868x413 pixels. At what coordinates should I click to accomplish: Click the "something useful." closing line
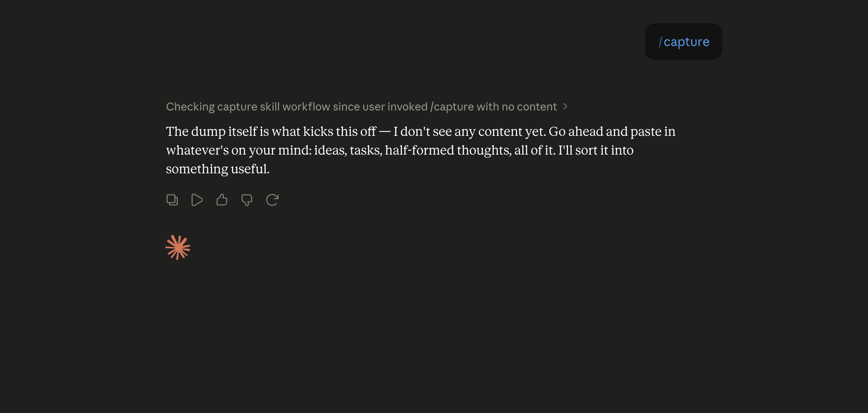click(218, 169)
